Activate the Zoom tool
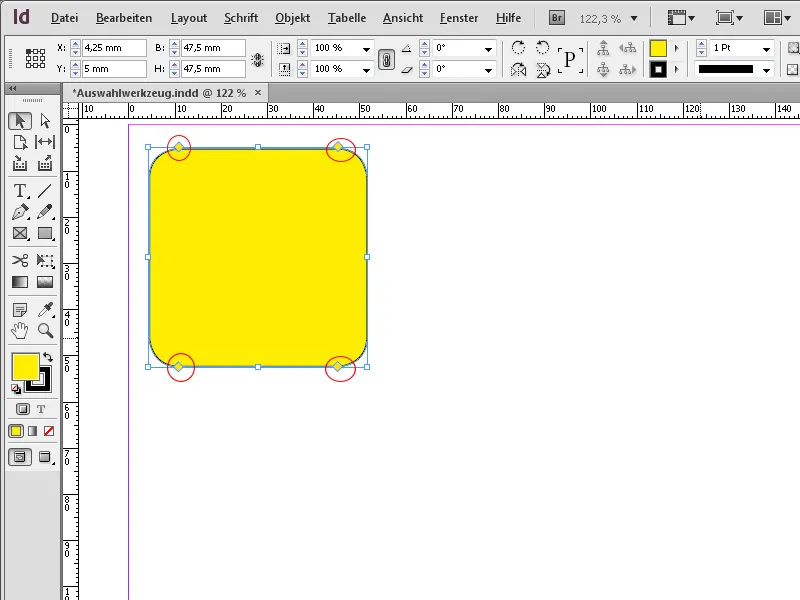The width and height of the screenshot is (800, 600). (44, 328)
